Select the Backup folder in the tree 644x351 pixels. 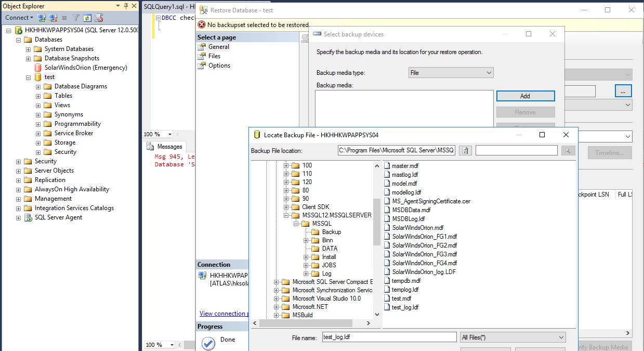point(331,232)
